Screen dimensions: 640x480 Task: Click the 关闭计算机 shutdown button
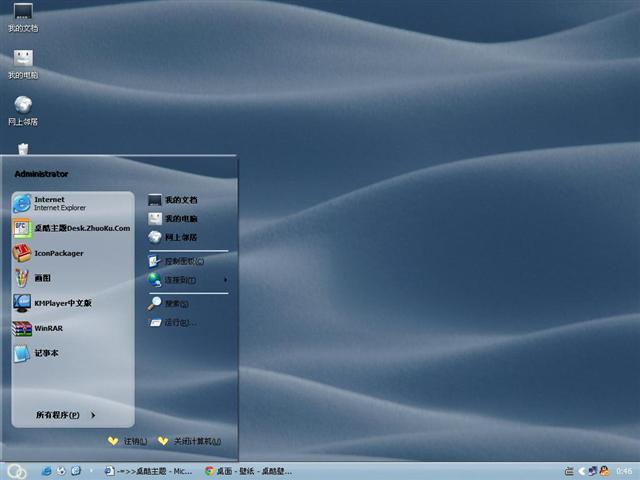(190, 441)
